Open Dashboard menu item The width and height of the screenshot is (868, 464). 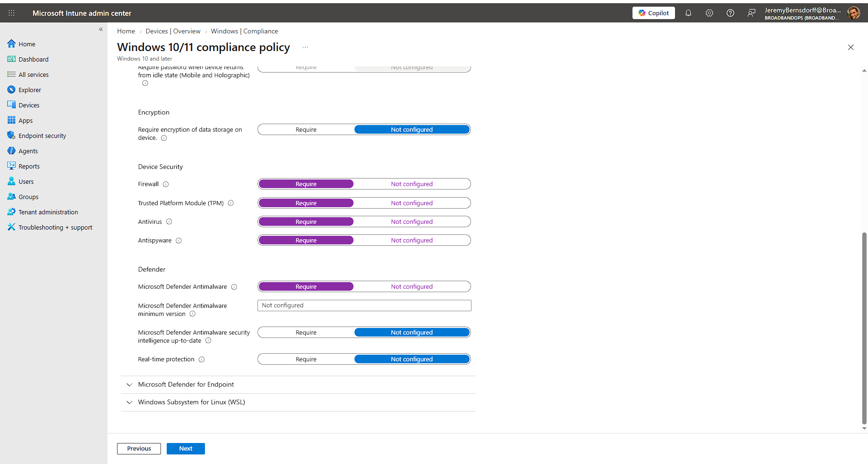pyautogui.click(x=33, y=59)
